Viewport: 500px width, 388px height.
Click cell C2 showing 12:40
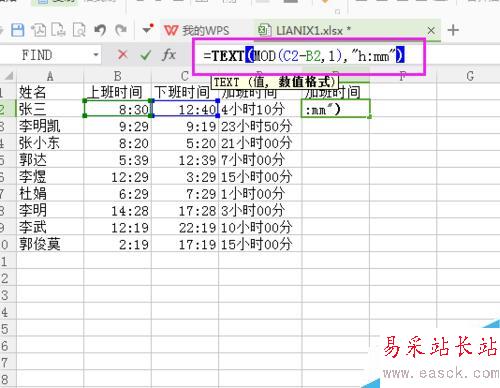(185, 109)
